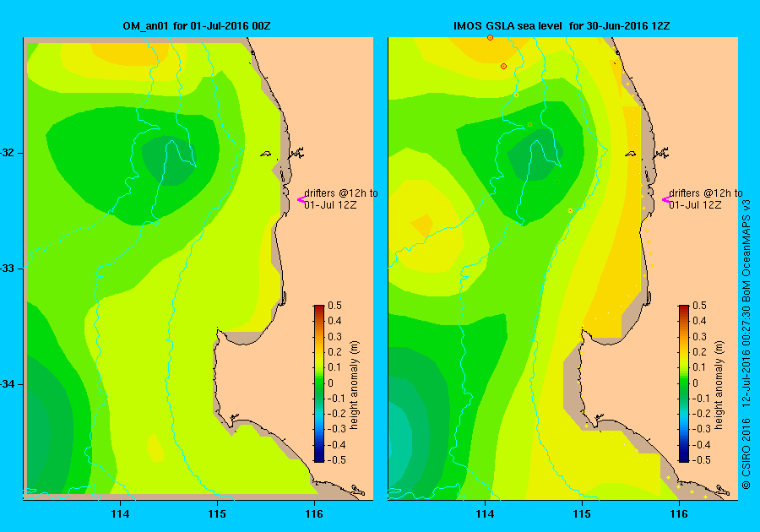The width and height of the screenshot is (760, 532).
Task: Click the second red circle marker on right map
Action: click(x=503, y=67)
